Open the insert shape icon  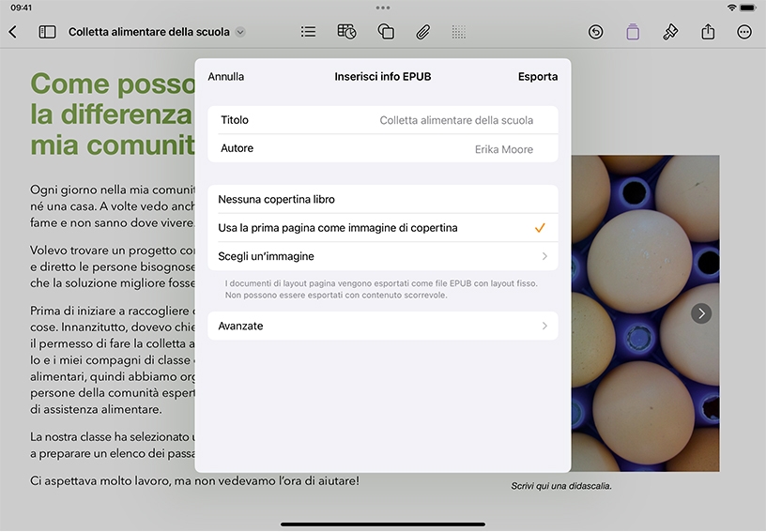386,32
